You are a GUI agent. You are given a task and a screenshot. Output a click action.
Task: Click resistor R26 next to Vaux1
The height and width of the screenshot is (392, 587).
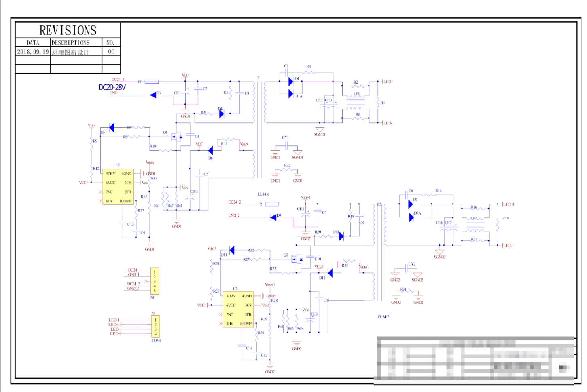pyautogui.click(x=349, y=261)
